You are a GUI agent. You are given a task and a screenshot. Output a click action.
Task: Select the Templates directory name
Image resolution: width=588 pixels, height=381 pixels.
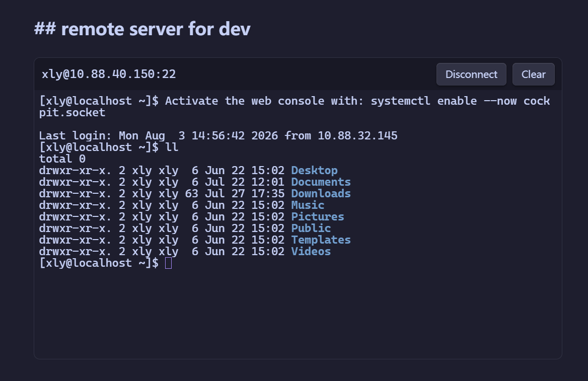321,240
